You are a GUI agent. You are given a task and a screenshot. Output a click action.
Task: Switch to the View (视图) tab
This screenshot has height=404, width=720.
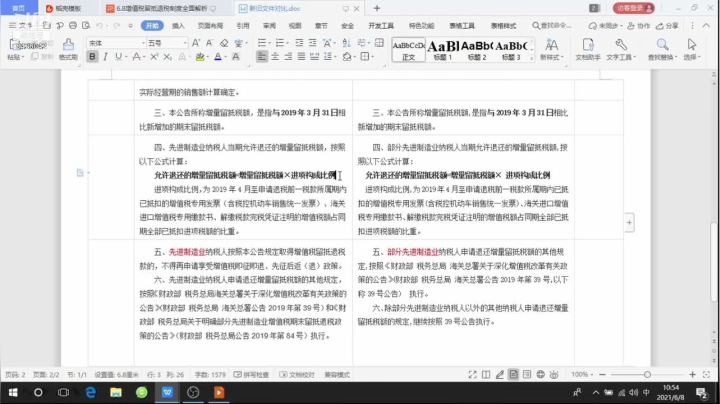coord(295,26)
